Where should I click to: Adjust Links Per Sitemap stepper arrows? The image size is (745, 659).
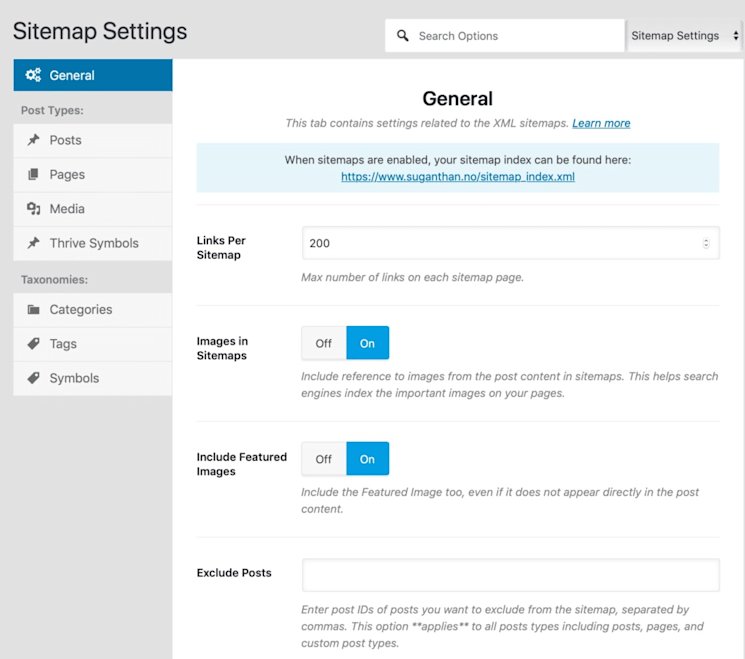(x=706, y=243)
